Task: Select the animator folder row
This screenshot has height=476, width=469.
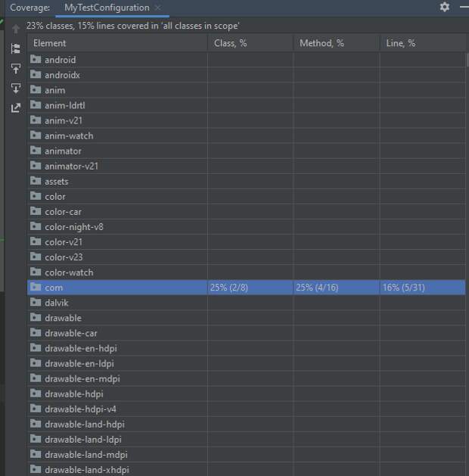Action: tap(247, 151)
